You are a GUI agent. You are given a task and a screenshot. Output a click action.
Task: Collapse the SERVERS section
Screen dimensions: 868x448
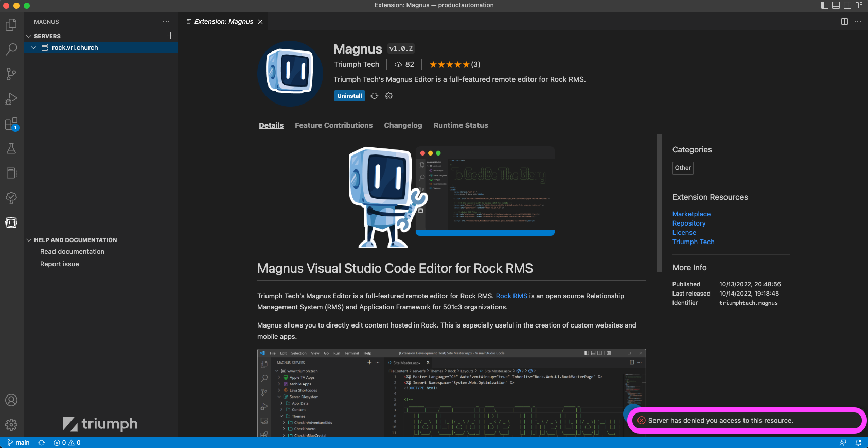[x=29, y=36]
